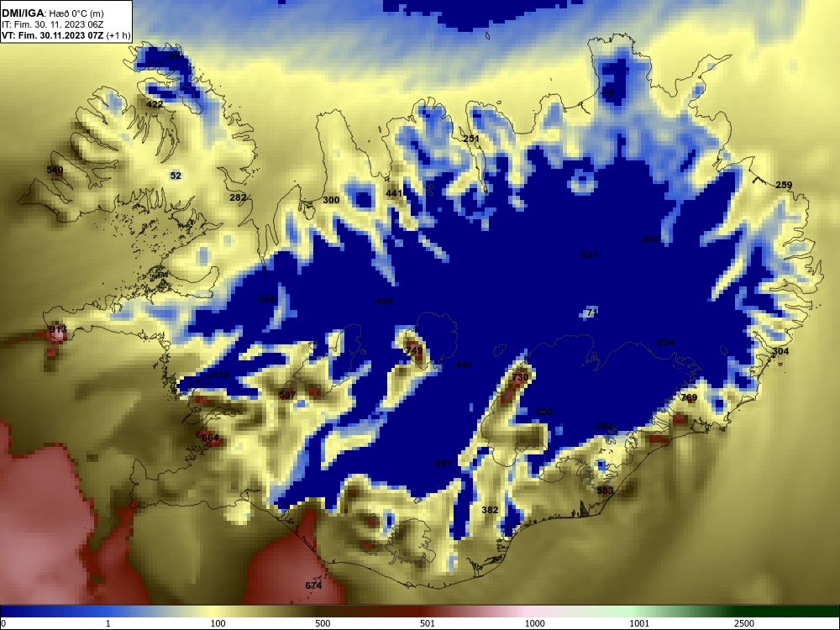This screenshot has height=630, width=840.
Task: Click the 71 map value
Action: coord(592,312)
